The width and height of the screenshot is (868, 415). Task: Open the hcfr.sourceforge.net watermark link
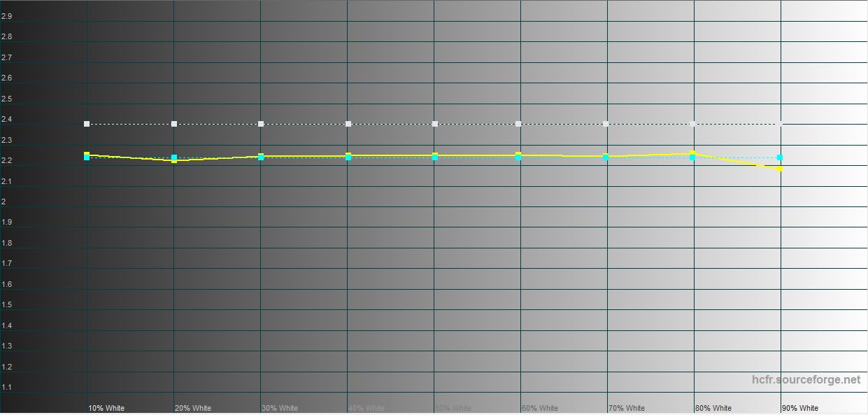(x=806, y=379)
